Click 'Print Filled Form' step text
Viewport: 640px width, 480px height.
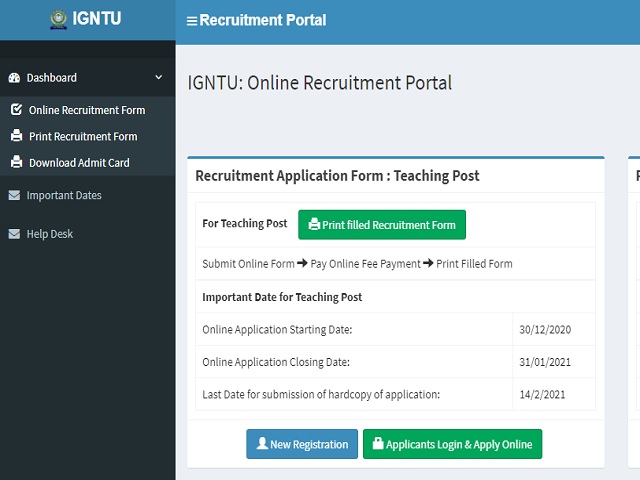click(474, 264)
